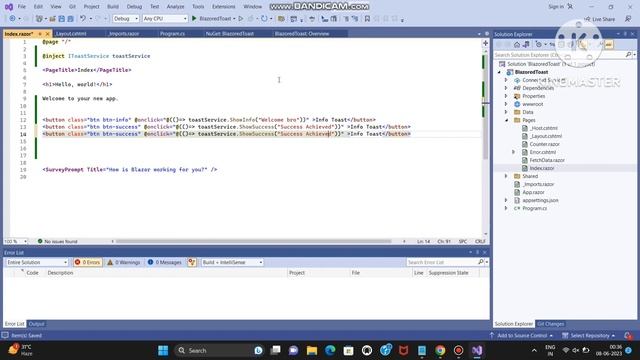Select App.razor in Solution Explorer

[533, 192]
